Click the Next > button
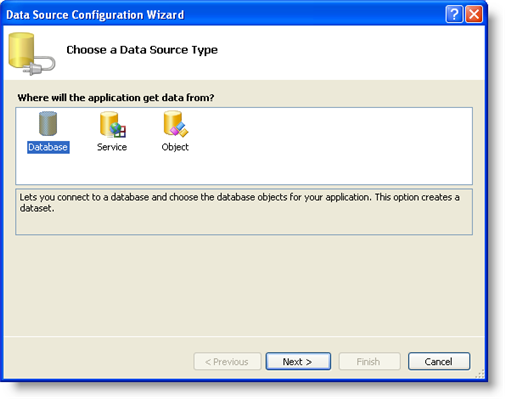 tap(298, 361)
